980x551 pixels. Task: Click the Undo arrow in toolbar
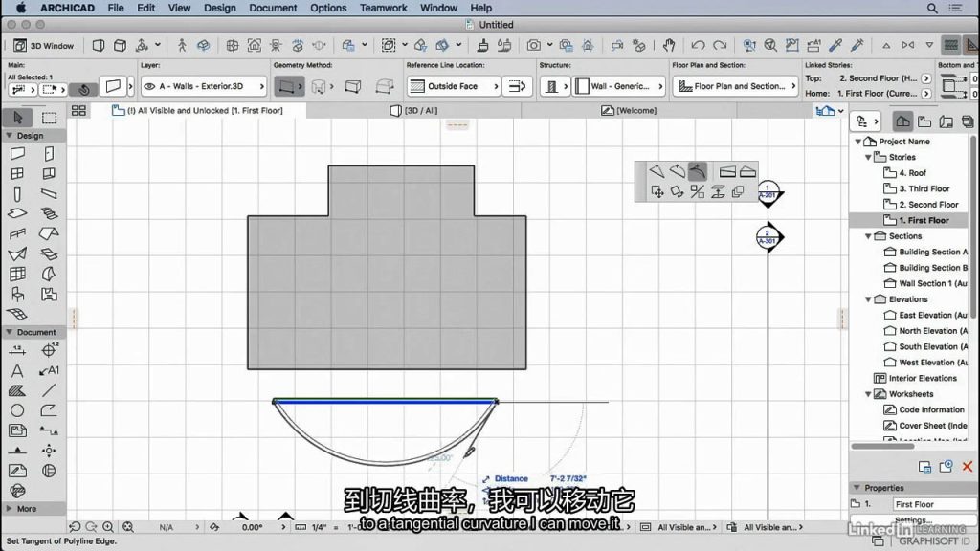698,45
